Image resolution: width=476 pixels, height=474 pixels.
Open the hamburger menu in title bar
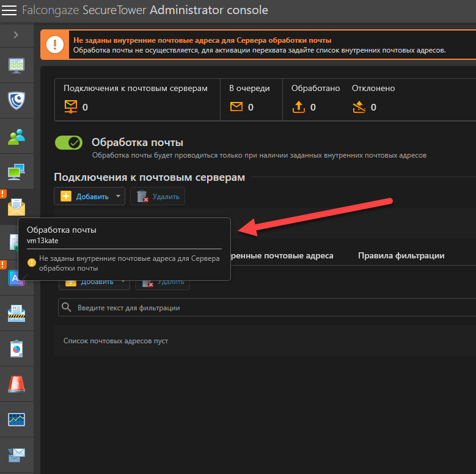(10, 10)
